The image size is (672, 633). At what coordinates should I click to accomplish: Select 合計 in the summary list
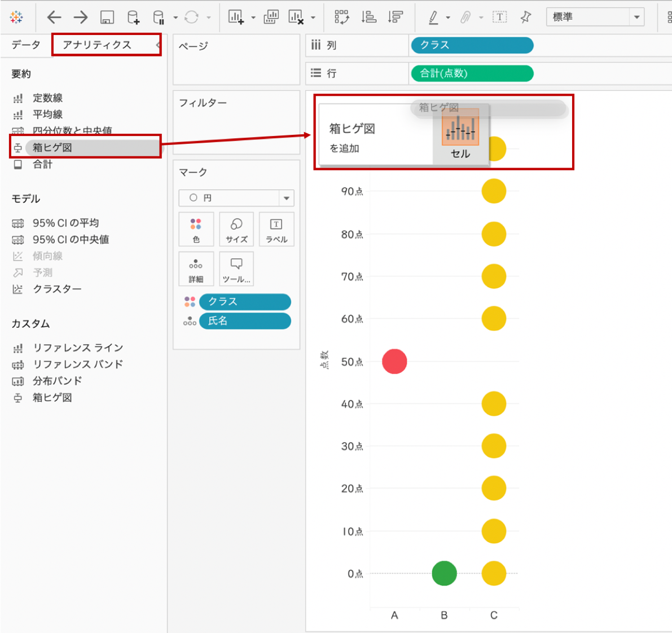point(42,164)
